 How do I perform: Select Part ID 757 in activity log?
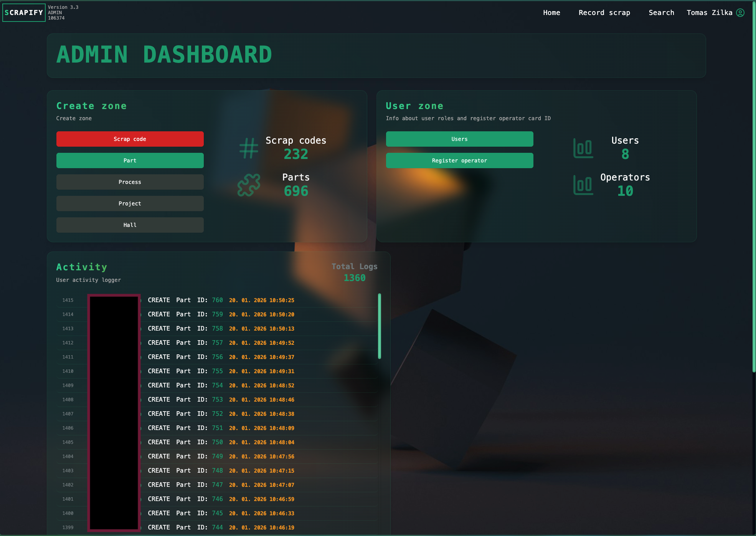[x=217, y=343]
